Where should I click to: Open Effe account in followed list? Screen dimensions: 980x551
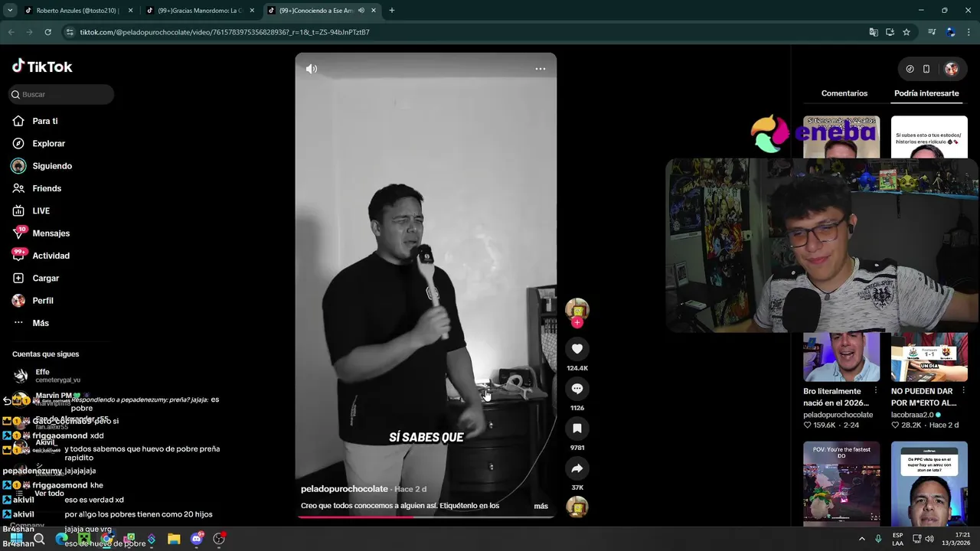coord(46,376)
